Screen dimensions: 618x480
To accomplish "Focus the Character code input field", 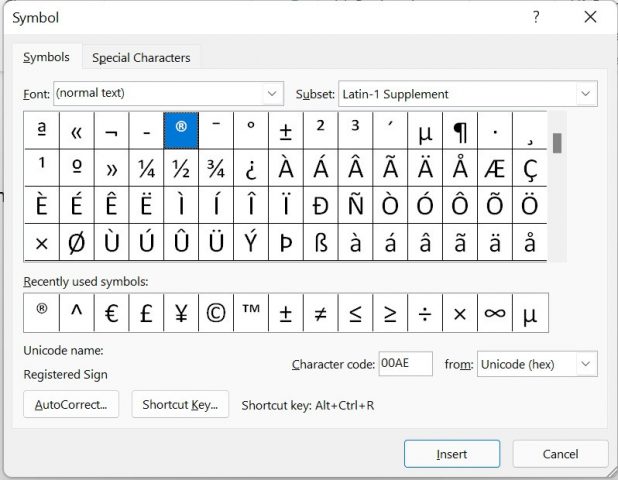I will coord(405,364).
